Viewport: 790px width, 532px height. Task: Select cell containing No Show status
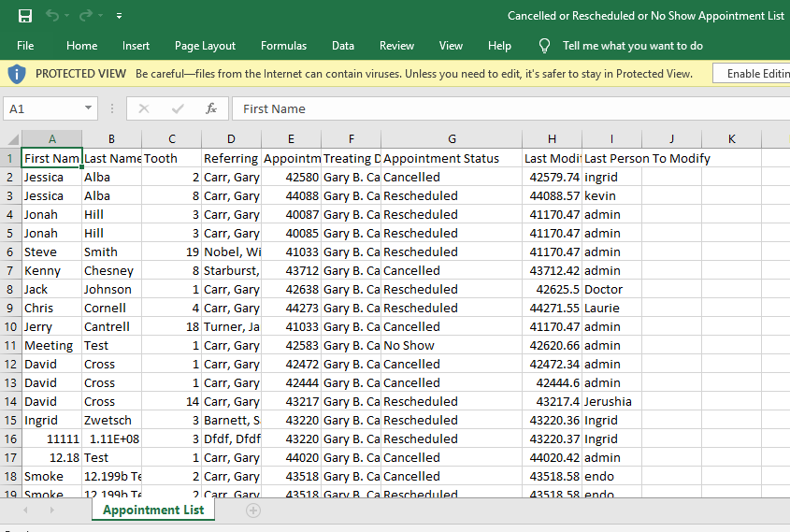[452, 345]
